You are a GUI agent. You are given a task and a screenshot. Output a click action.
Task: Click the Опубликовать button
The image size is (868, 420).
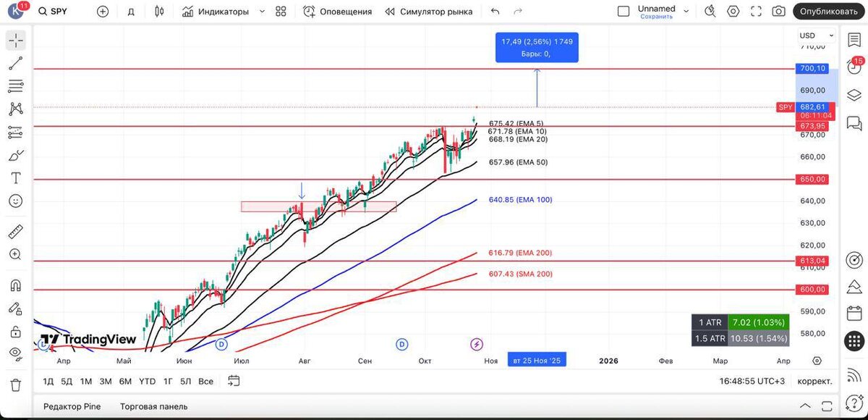(828, 12)
